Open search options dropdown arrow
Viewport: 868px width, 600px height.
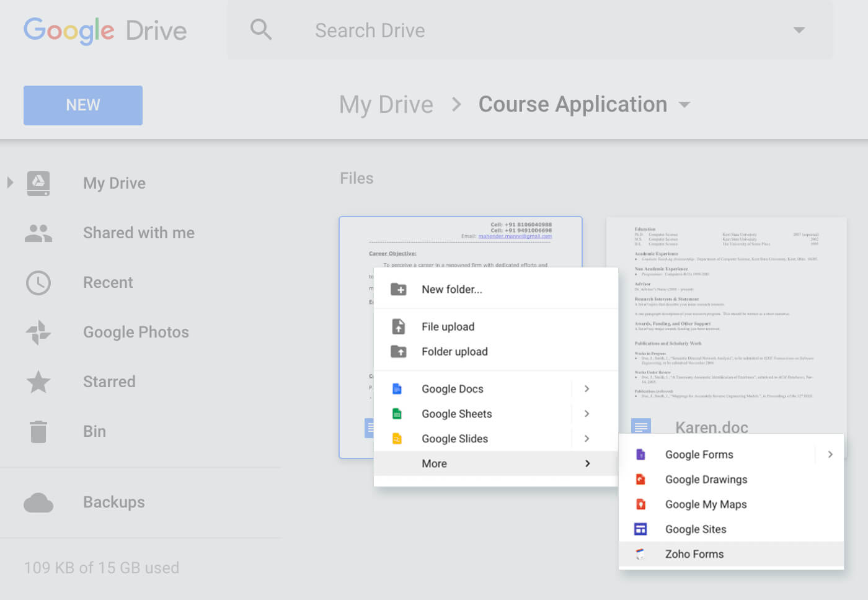click(x=799, y=30)
